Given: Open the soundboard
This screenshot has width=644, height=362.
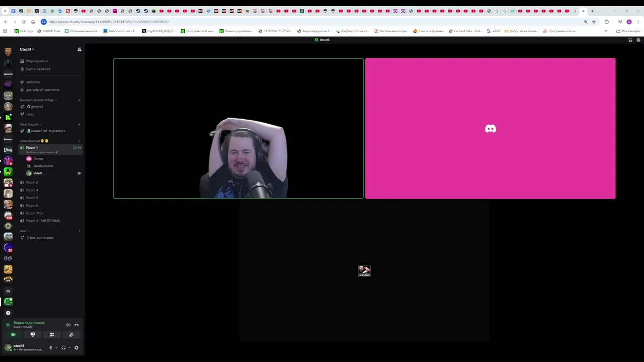Looking at the screenshot, I should click(x=71, y=335).
